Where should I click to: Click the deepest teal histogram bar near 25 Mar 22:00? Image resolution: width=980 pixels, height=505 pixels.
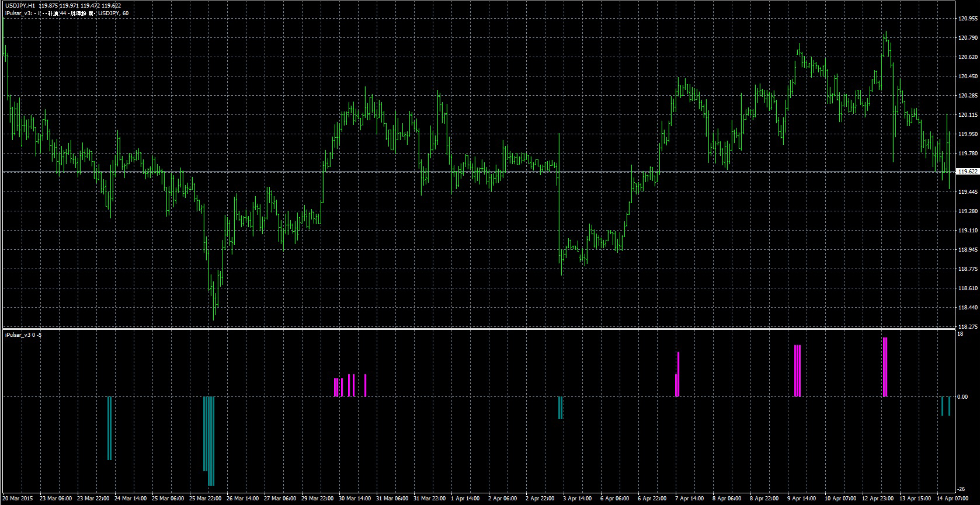(x=211, y=441)
